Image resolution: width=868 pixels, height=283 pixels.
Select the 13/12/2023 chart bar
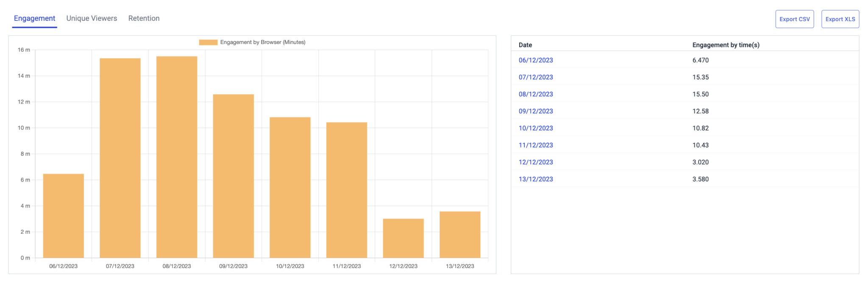460,235
